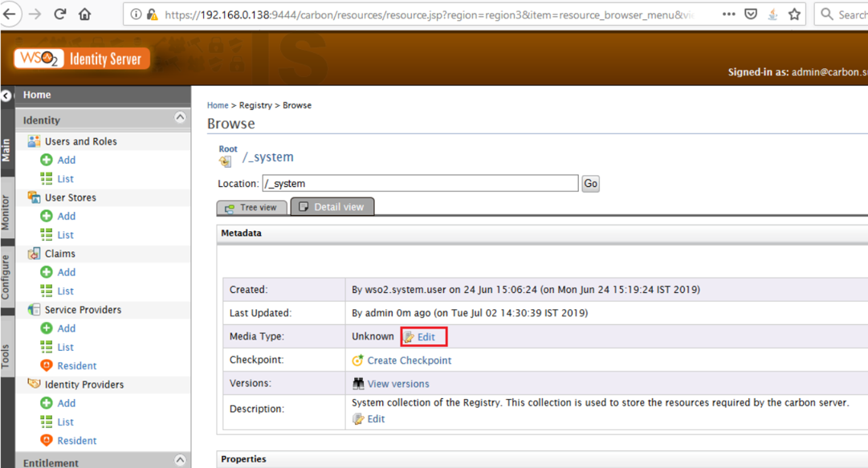Open the Configure side tab

click(6, 277)
